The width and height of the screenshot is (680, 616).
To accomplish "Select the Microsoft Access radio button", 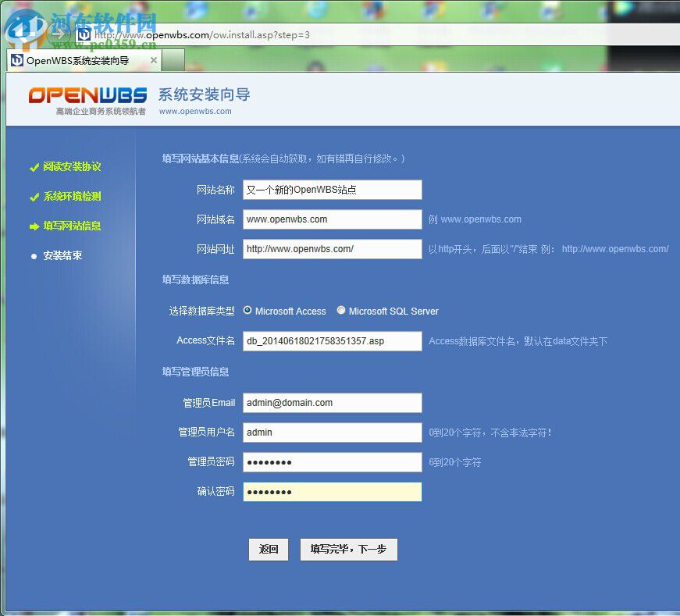I will pyautogui.click(x=247, y=309).
